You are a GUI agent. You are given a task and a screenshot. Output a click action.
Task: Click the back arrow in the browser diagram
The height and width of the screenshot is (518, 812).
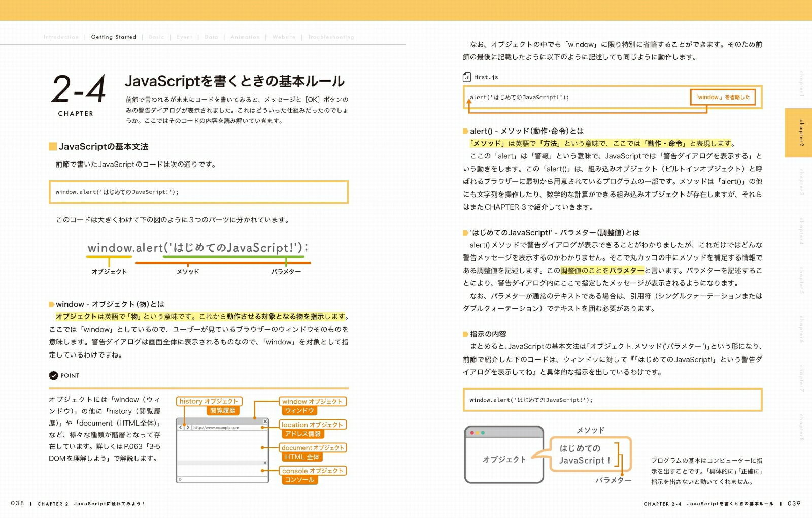click(181, 427)
